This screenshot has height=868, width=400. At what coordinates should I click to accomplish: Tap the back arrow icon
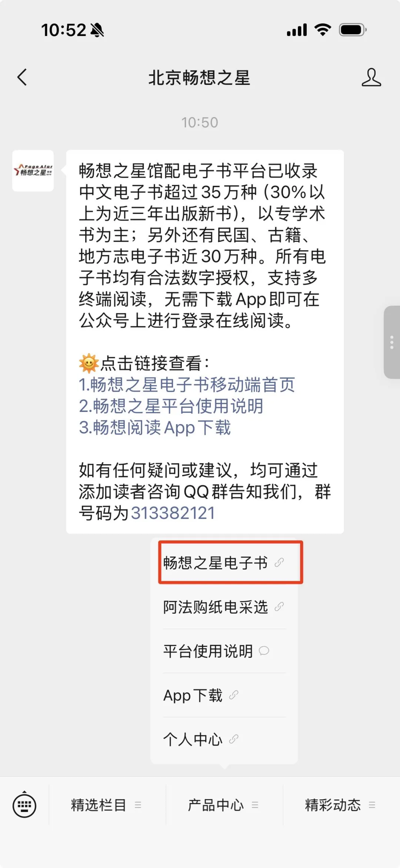22,77
